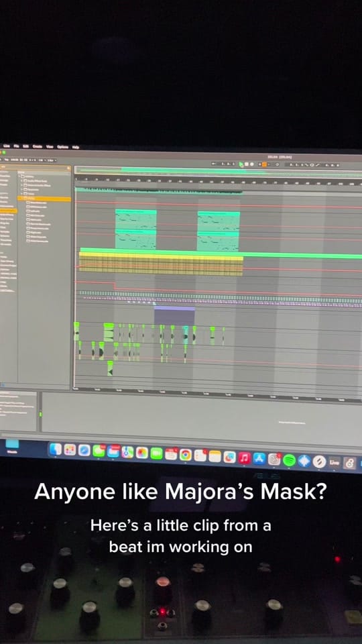This screenshot has height=644, width=362.
Task: Click the arrangement overview bar
Action: (x=218, y=170)
